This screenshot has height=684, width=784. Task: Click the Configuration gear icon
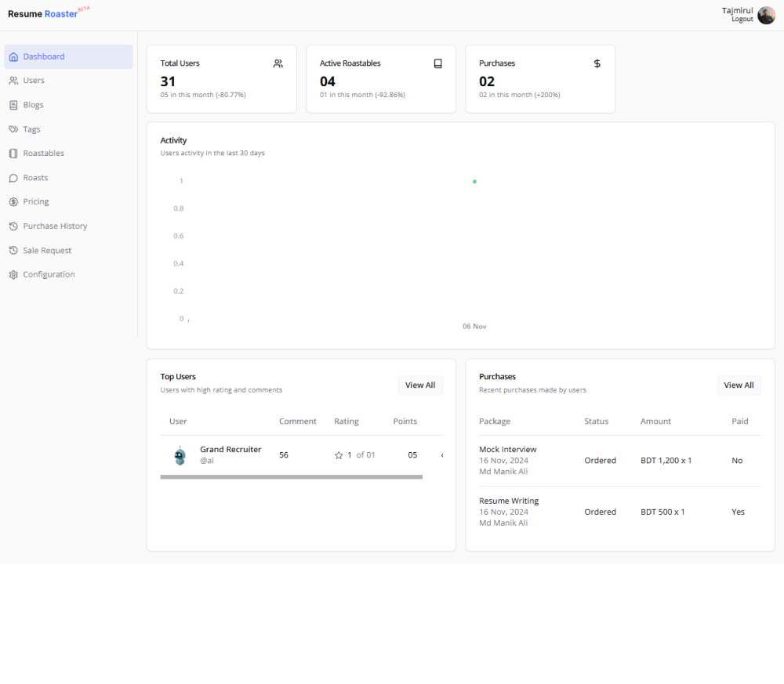pyautogui.click(x=13, y=275)
